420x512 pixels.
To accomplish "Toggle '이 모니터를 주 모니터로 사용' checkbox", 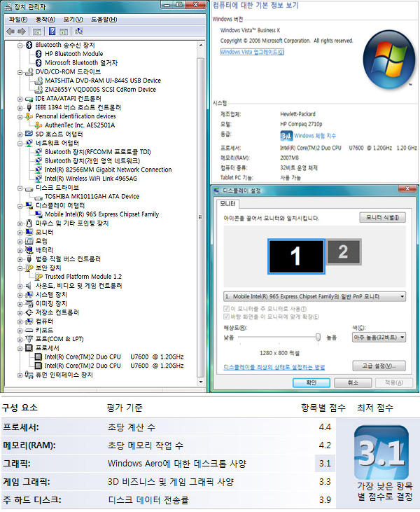I will tap(226, 309).
